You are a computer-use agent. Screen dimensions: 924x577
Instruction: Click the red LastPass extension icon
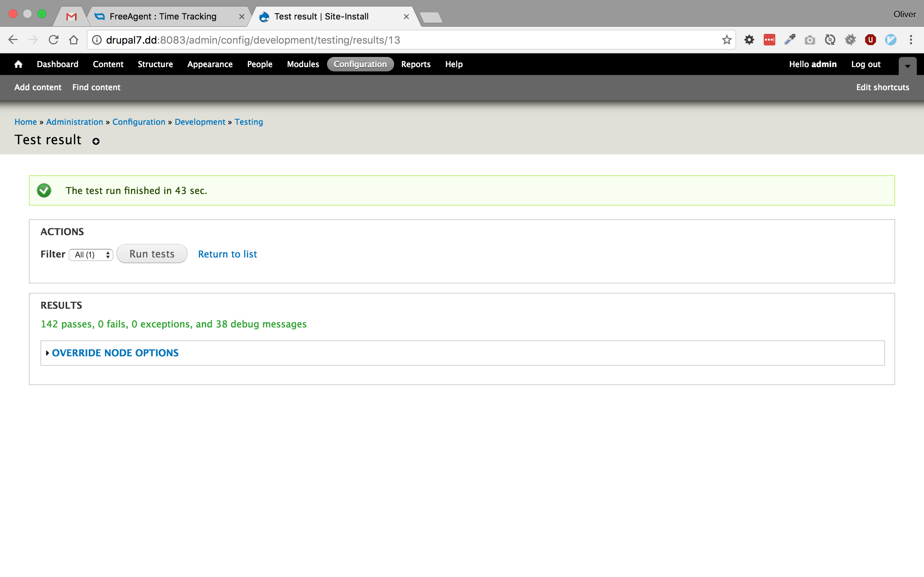click(769, 40)
